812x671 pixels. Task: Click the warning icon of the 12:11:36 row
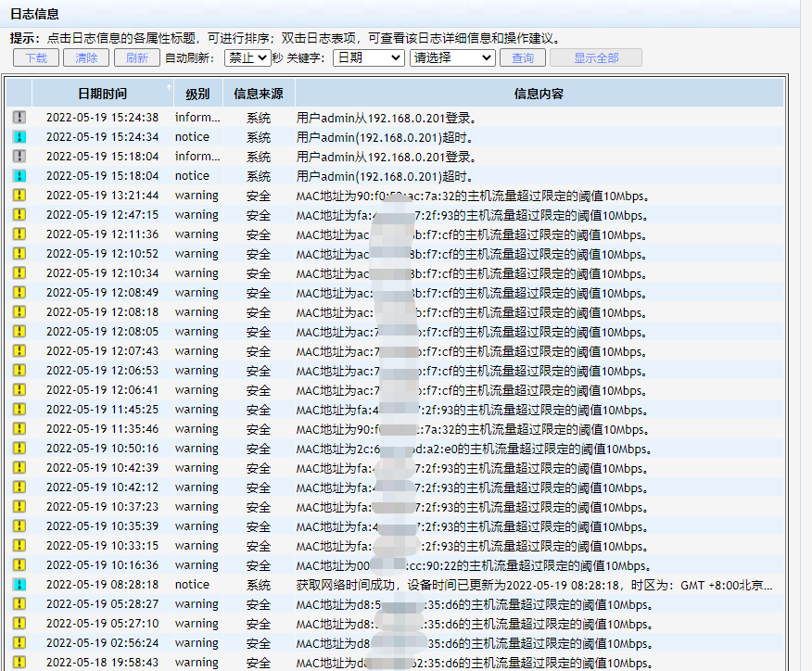point(19,234)
